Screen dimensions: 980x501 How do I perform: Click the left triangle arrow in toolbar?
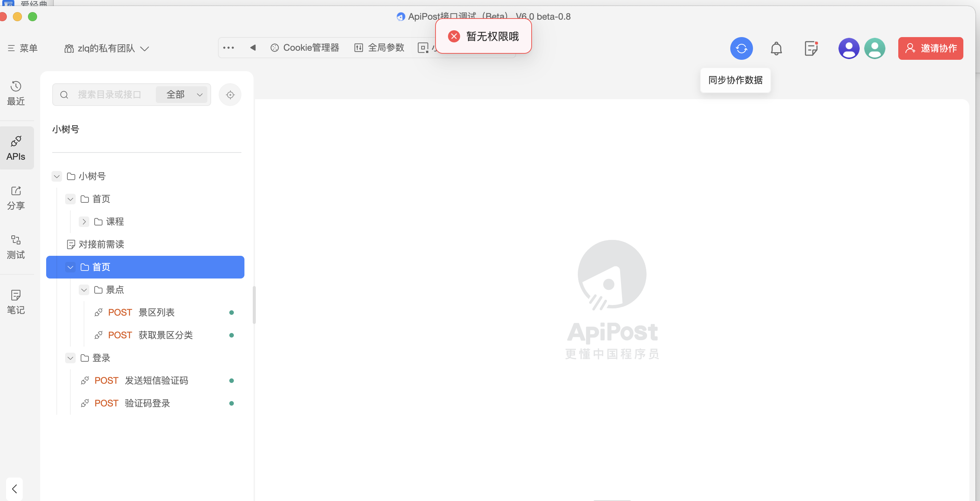tap(253, 48)
